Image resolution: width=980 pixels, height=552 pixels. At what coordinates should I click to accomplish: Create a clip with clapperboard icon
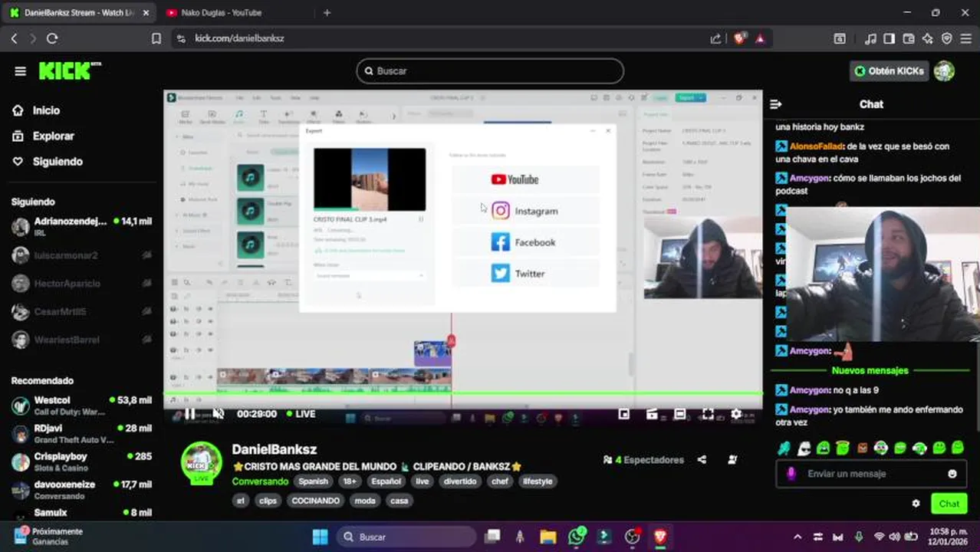[652, 414]
